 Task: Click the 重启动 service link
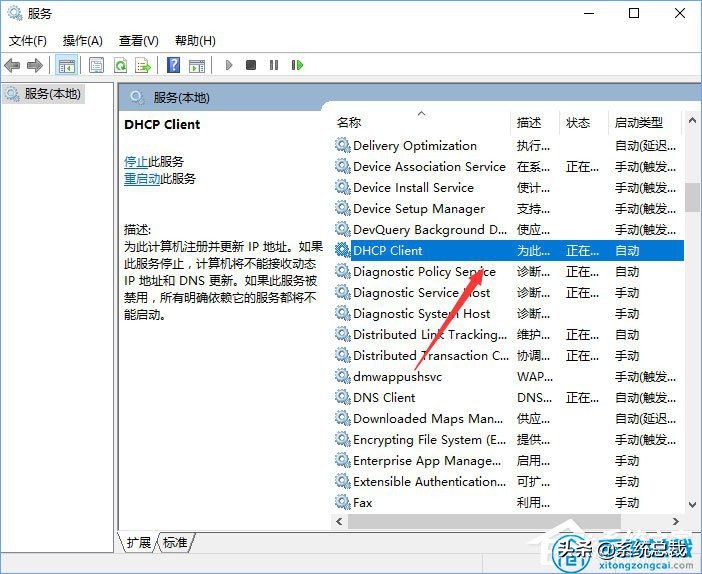pyautogui.click(x=142, y=179)
